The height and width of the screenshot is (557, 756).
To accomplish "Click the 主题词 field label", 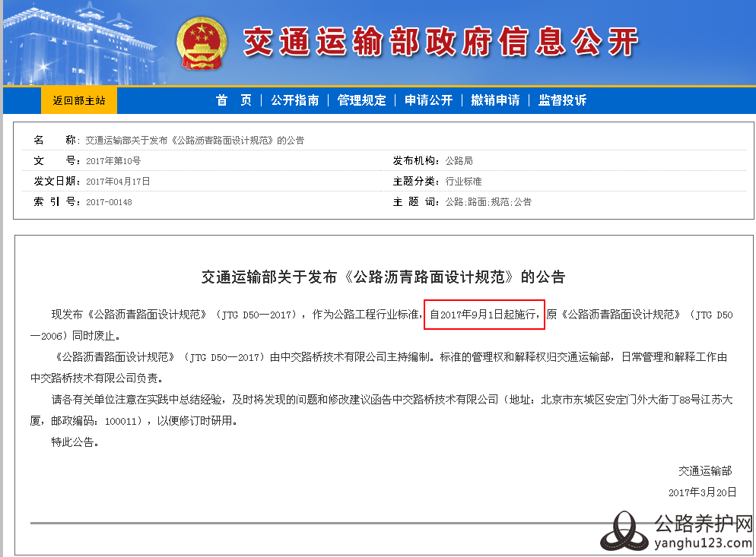I will [416, 202].
